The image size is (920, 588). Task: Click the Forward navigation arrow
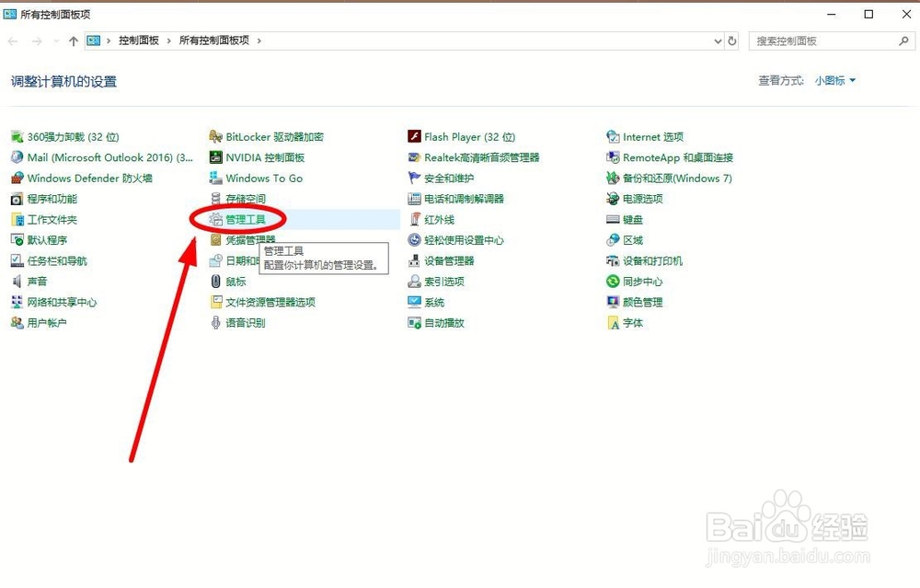[37, 41]
